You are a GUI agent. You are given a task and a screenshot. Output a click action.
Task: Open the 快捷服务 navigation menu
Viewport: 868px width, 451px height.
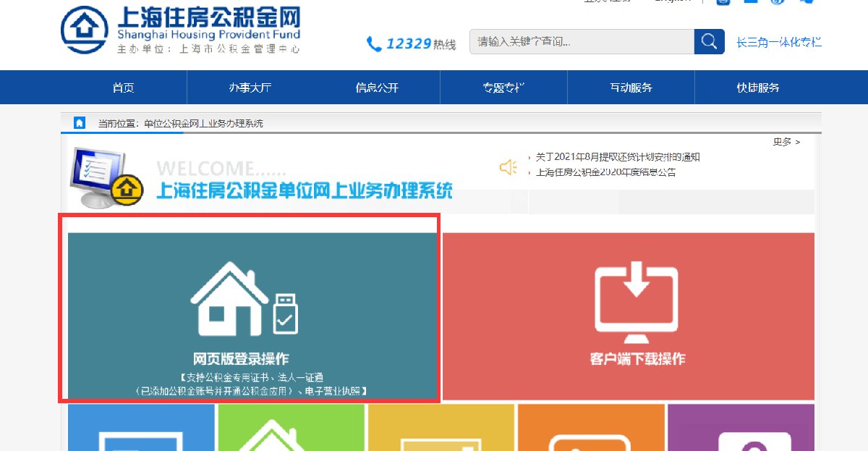[x=758, y=88]
